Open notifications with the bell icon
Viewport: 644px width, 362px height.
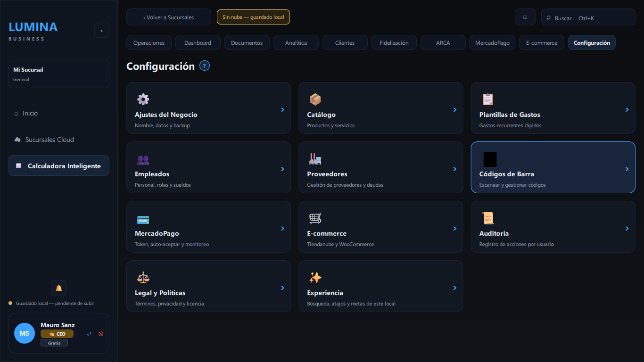[59, 288]
